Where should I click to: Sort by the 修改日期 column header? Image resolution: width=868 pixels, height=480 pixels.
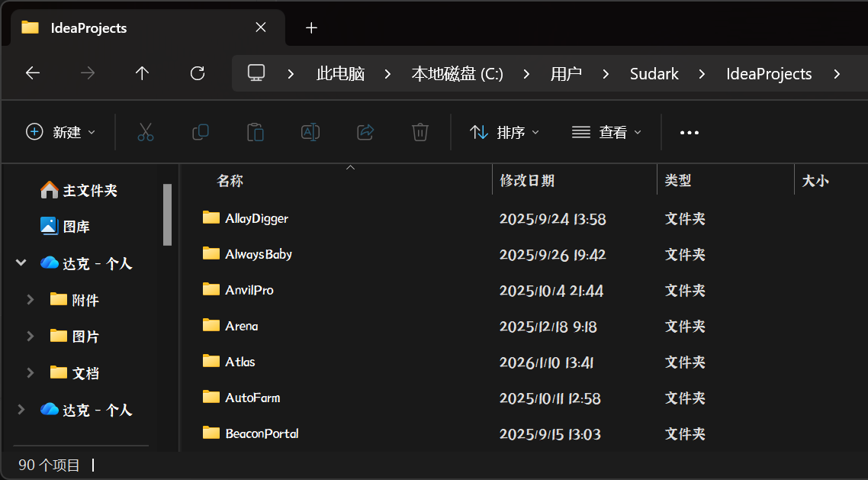tap(527, 181)
